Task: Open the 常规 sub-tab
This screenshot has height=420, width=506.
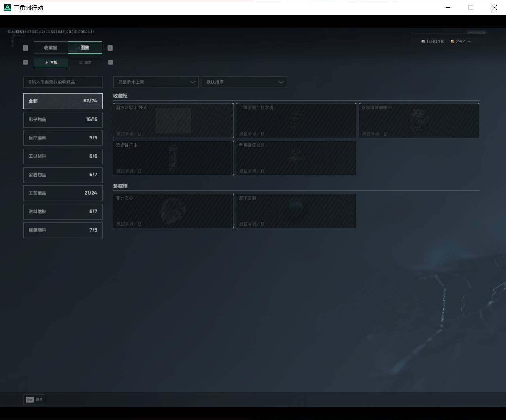Action: [51, 62]
